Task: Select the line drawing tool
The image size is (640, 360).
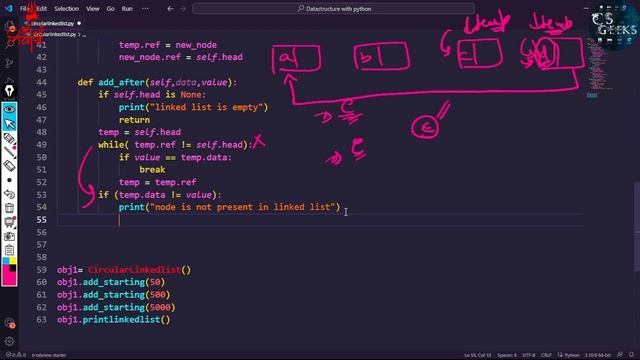Action: [9, 153]
